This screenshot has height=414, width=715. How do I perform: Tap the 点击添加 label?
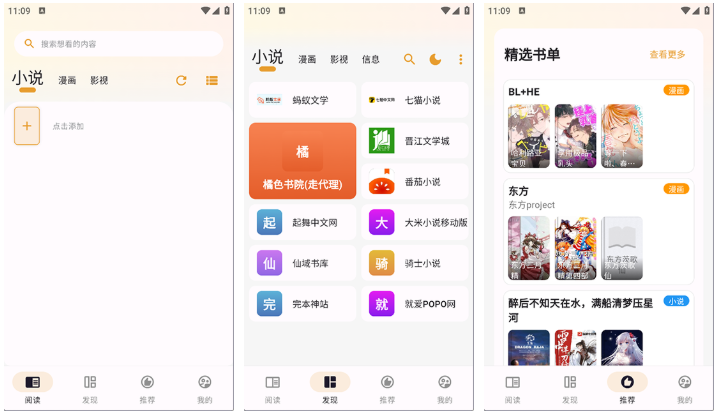[68, 127]
